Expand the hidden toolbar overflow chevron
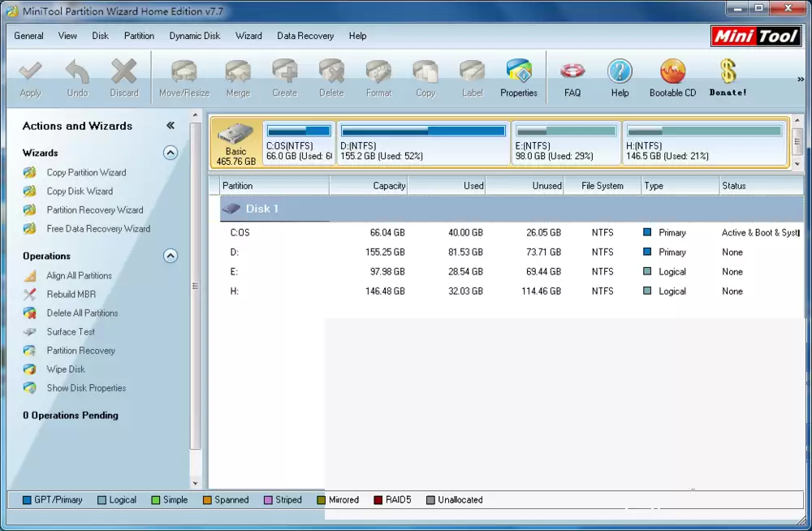Viewport: 812px width, 531px height. [801, 80]
